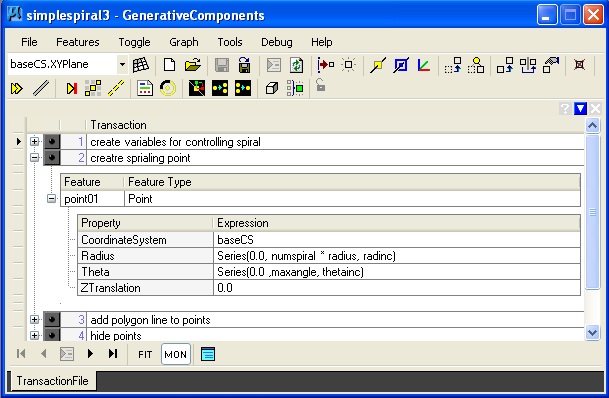The width and height of the screenshot is (609, 398).
Task: Toggle the dark dot button on transaction 3
Action: 52,319
